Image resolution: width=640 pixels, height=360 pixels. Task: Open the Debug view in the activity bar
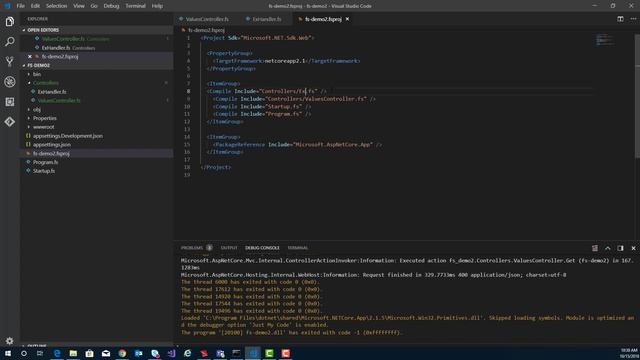coord(10,82)
